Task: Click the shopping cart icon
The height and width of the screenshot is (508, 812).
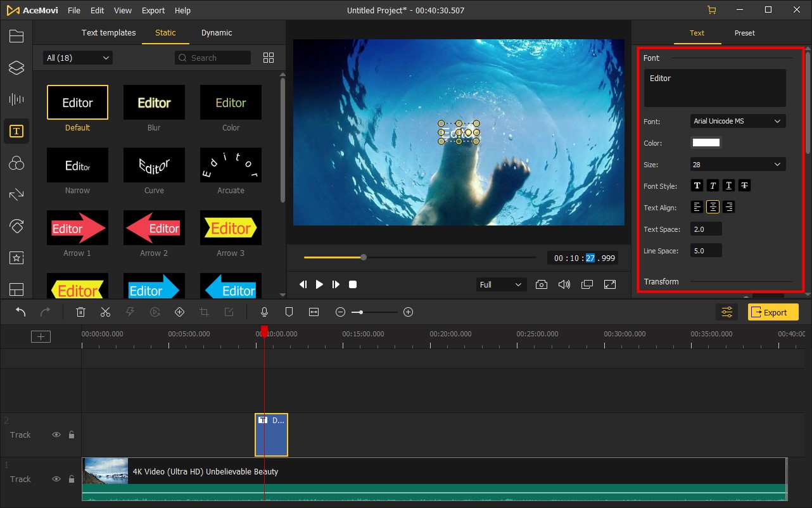Action: click(712, 10)
